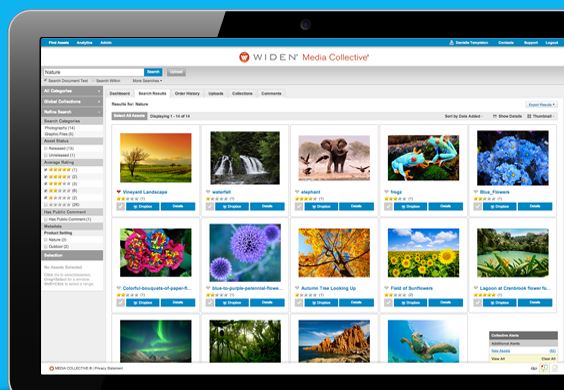Expand the All Categories sidebar panel
Screen dimensions: 564x390
click(72, 91)
